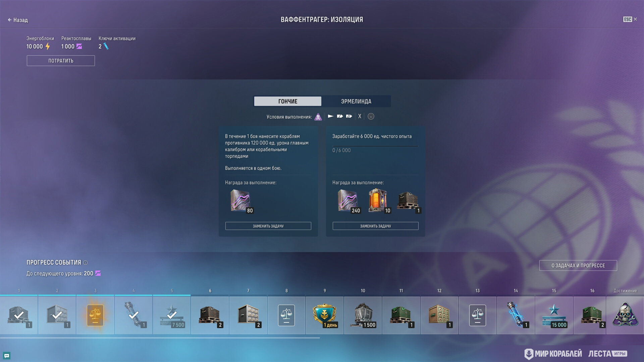Click the biohazard condition icon
The height and width of the screenshot is (362, 644).
(x=318, y=117)
